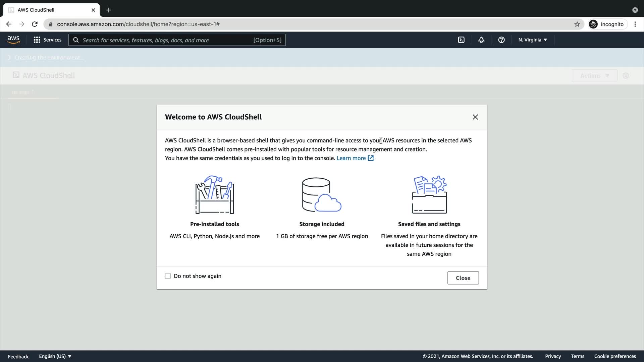Click the AWS logo home icon
Viewport: 644px width, 362px height.
(x=13, y=40)
